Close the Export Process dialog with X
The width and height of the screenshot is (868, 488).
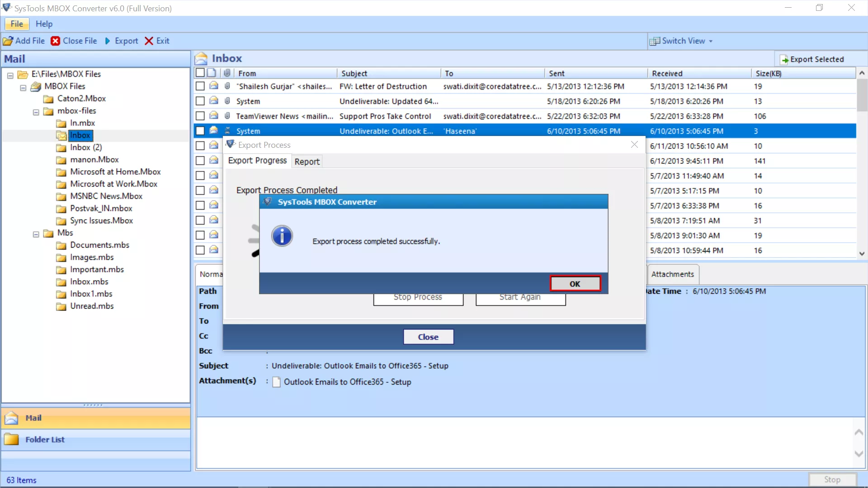tap(634, 145)
